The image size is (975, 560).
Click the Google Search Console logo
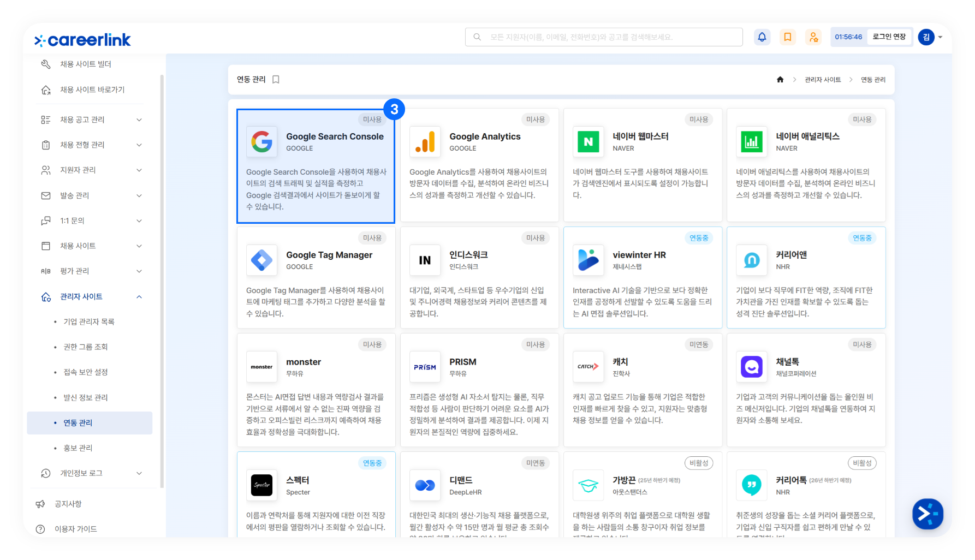tap(261, 142)
